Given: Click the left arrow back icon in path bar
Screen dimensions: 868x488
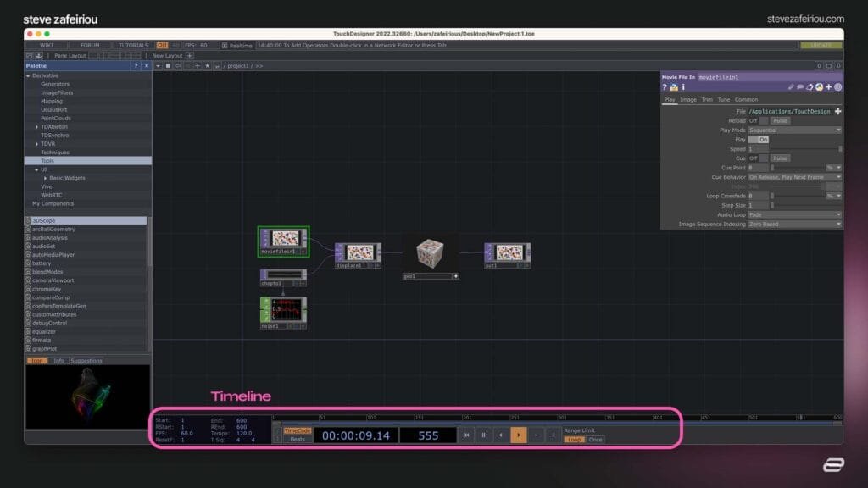Looking at the screenshot, I should [178, 66].
